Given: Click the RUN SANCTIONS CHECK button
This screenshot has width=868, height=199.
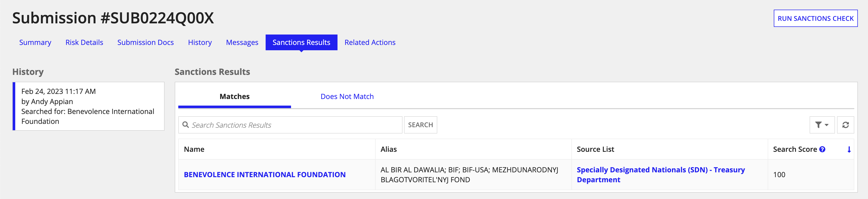Looking at the screenshot, I should click(x=815, y=18).
